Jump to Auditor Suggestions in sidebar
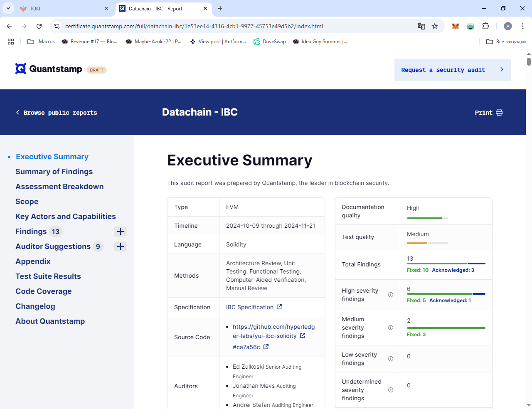 (53, 246)
